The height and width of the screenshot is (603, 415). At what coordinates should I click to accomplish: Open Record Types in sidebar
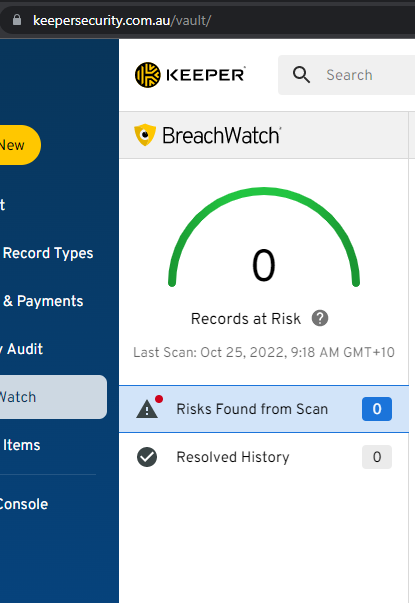click(x=48, y=253)
